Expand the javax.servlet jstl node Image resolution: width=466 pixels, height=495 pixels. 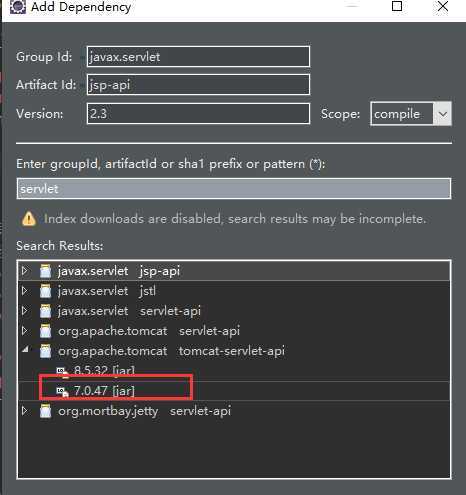point(25,291)
